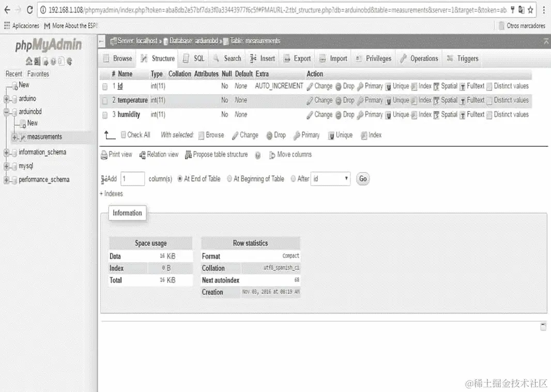Click Drop icon in temperature row
551x392 pixels.
pos(338,101)
